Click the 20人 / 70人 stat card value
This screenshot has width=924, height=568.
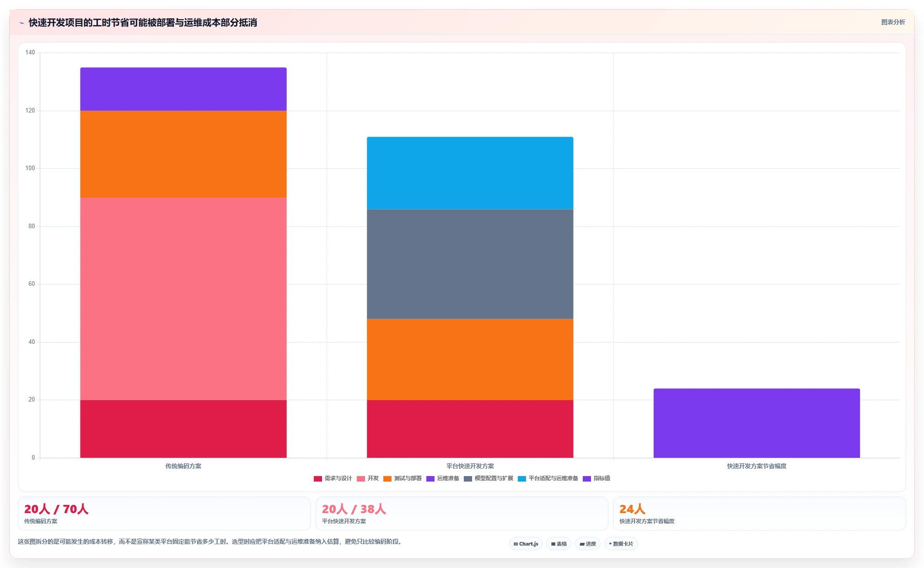click(56, 509)
